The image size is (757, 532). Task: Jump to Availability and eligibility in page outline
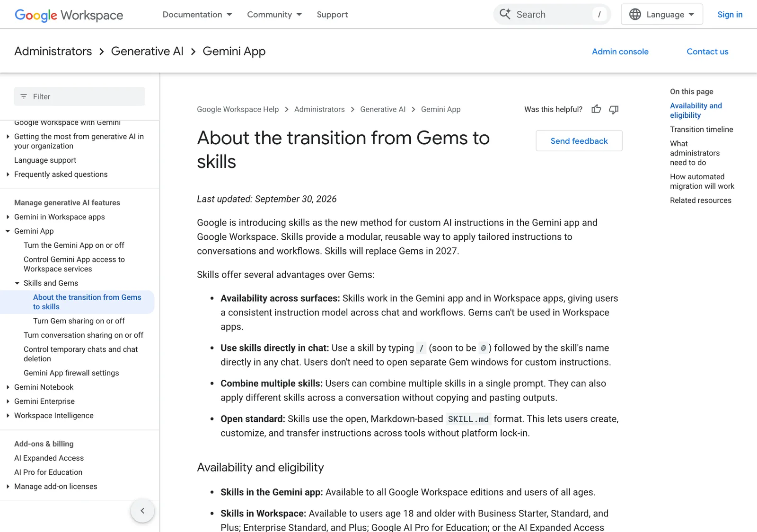(x=696, y=111)
